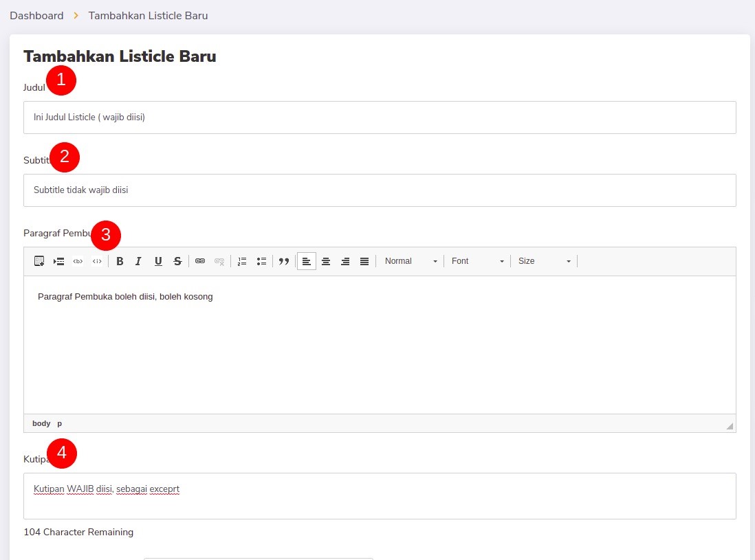
Task: Center align the paragraph text
Action: click(326, 261)
